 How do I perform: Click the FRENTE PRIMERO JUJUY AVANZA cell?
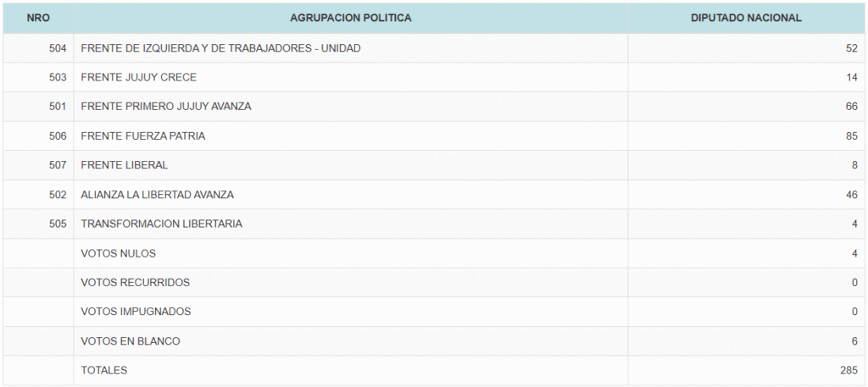[166, 107]
